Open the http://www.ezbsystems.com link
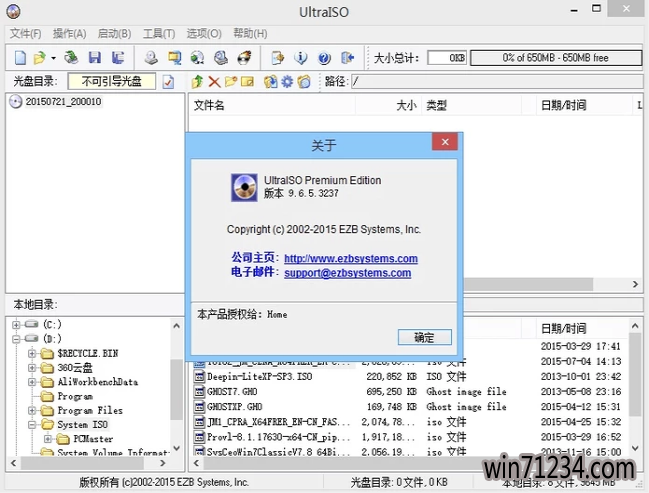Screen dimensions: 649x493 [x=351, y=258]
